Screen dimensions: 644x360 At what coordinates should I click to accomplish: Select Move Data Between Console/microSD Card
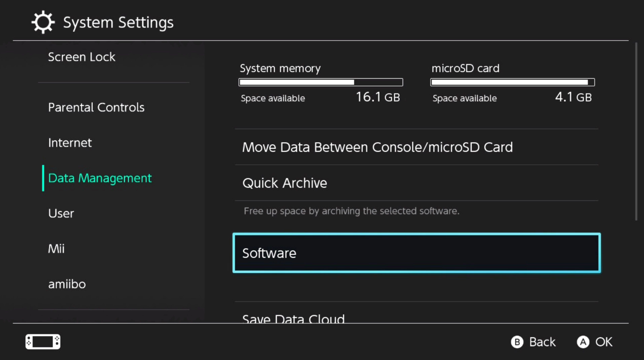pos(377,147)
